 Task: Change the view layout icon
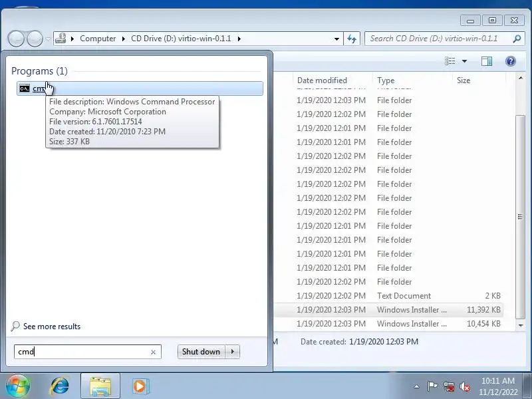click(450, 61)
